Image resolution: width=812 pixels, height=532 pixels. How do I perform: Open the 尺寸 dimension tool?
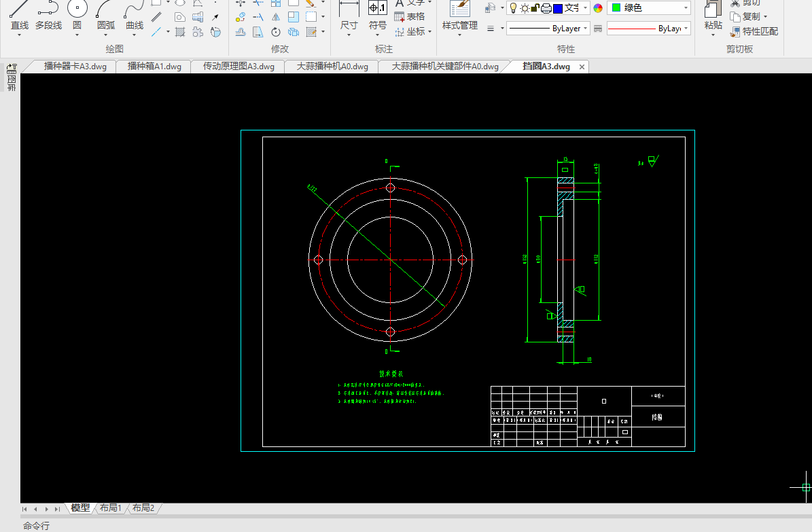click(x=349, y=11)
